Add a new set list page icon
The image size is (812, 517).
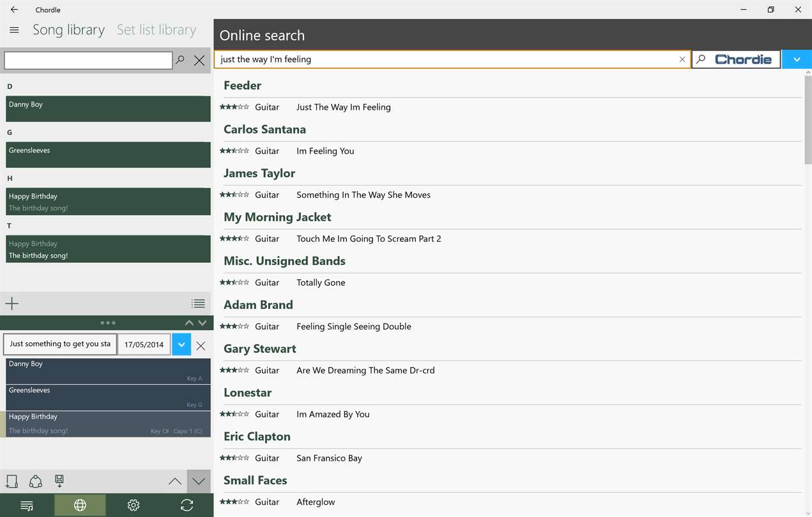click(x=12, y=481)
